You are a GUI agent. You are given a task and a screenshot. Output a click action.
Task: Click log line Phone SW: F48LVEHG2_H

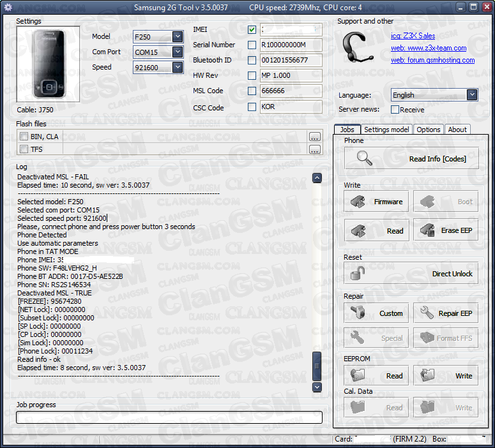pos(57,268)
